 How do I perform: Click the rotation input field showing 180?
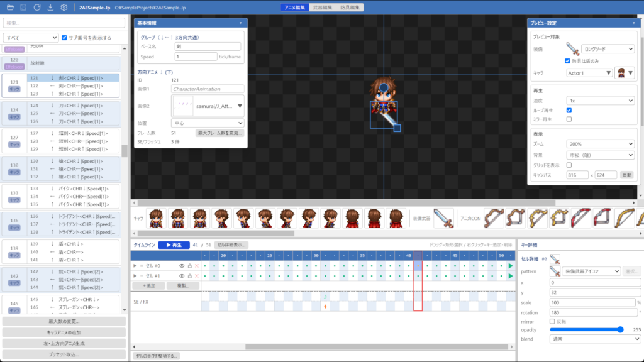click(594, 312)
